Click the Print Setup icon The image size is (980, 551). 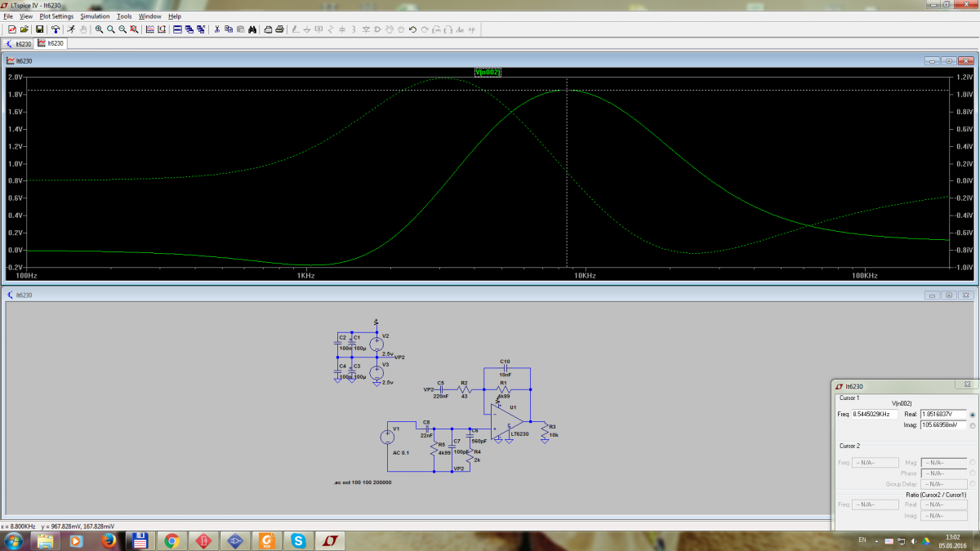click(x=267, y=29)
